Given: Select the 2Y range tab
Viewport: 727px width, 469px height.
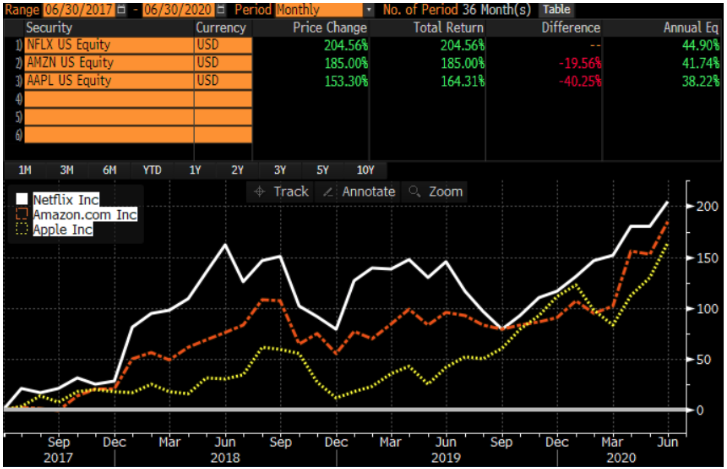Looking at the screenshot, I should click(x=237, y=170).
